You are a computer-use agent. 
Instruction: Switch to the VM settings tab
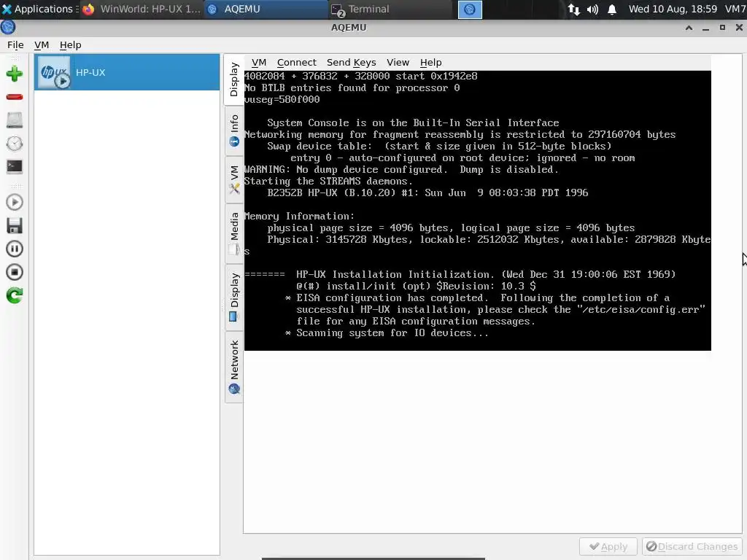point(234,179)
